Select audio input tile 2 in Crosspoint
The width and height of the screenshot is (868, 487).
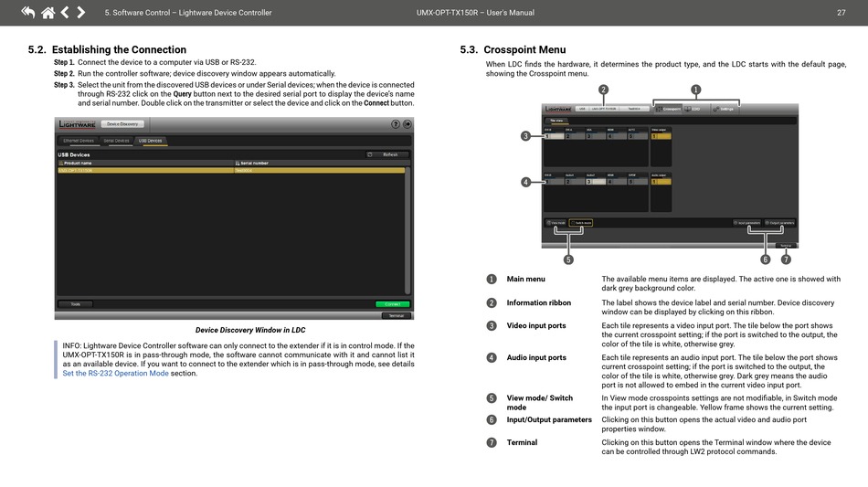tap(575, 182)
